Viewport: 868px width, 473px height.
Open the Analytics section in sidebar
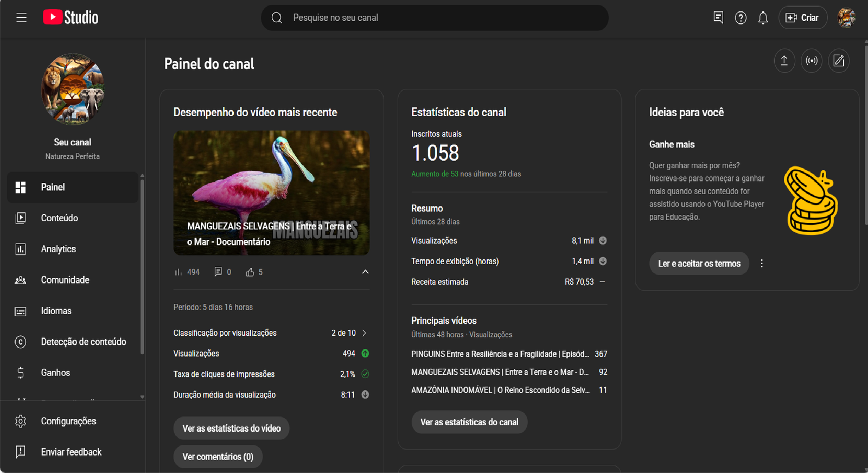[58, 249]
